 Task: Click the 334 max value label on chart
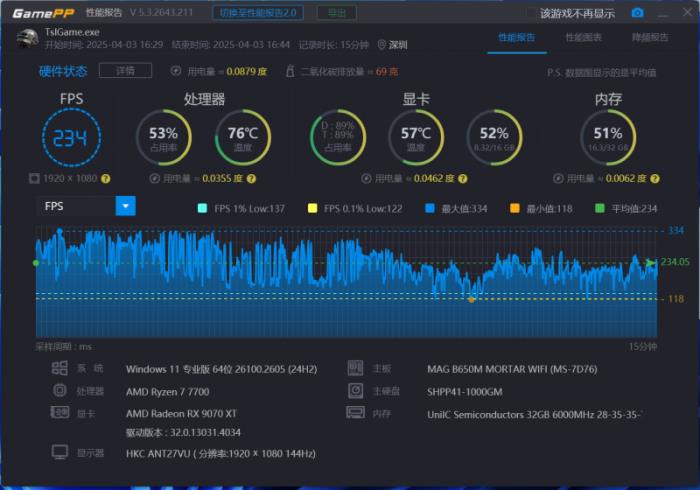[675, 230]
